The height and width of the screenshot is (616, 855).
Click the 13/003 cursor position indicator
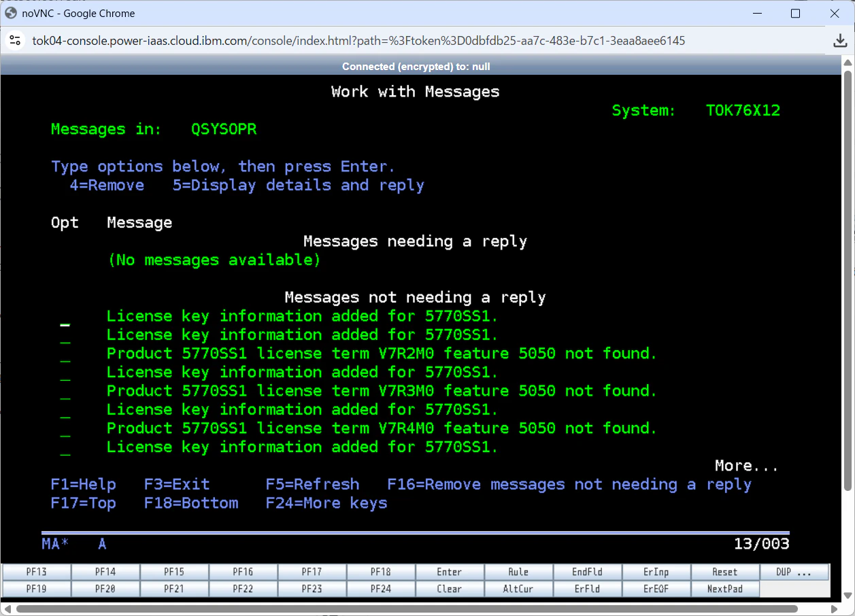(x=761, y=544)
